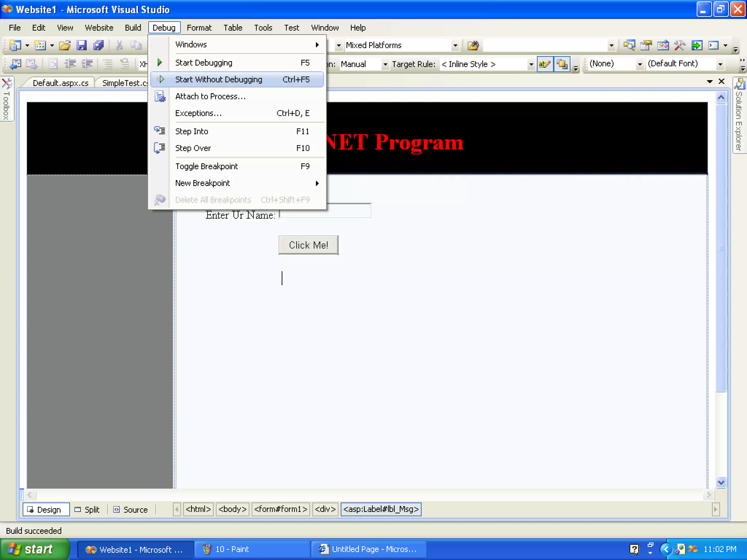The image size is (747, 560).
Task: Click the Cut scissors icon
Action: (119, 45)
